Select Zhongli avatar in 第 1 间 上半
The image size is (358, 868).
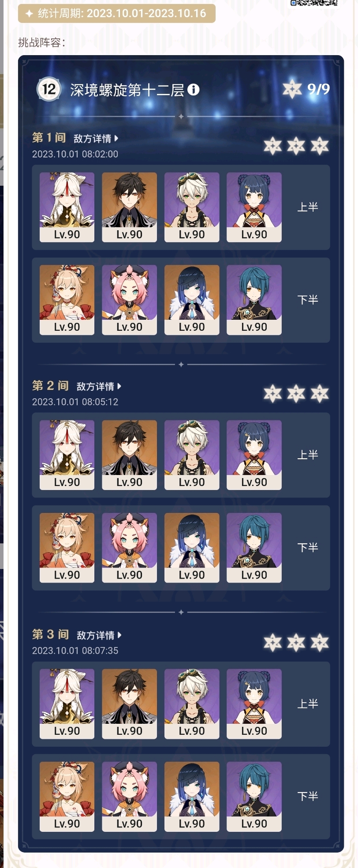click(x=129, y=207)
